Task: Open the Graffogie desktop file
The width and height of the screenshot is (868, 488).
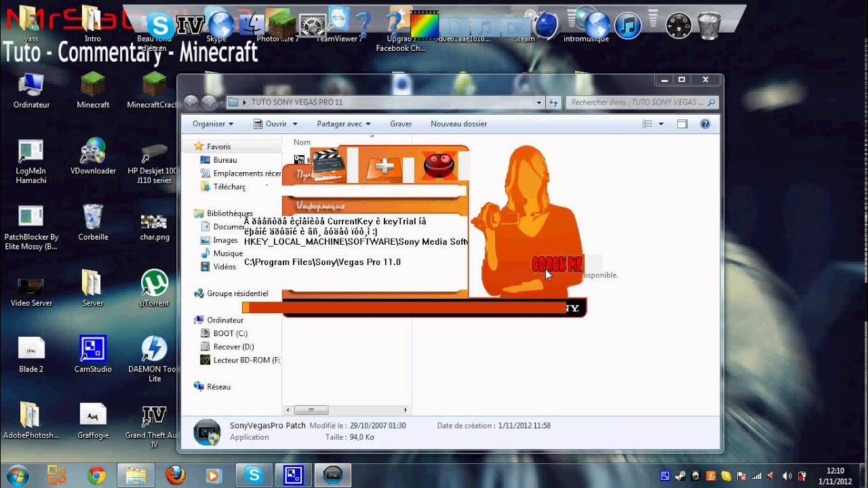Action: tap(93, 421)
